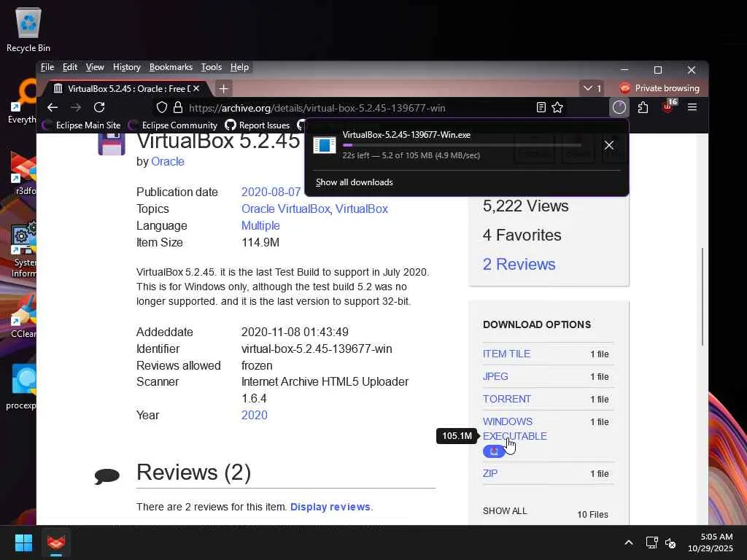This screenshot has height=560, width=747.
Task: Open the network status tray icon
Action: click(651, 542)
